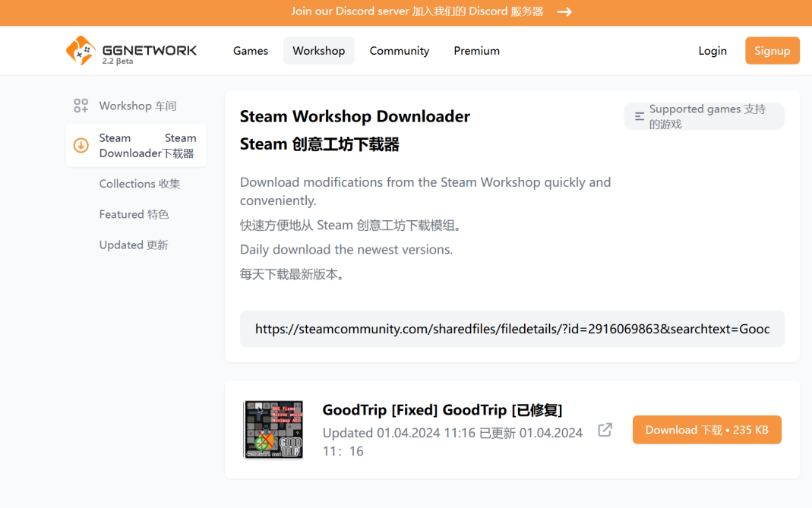The width and height of the screenshot is (812, 508).
Task: Select the Workshop nav tab
Action: 318,51
